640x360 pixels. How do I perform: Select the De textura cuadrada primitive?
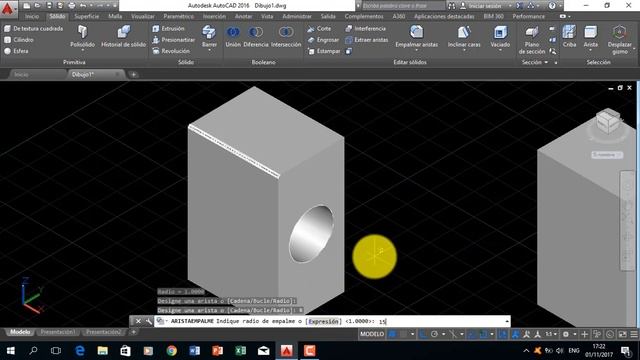pos(34,29)
